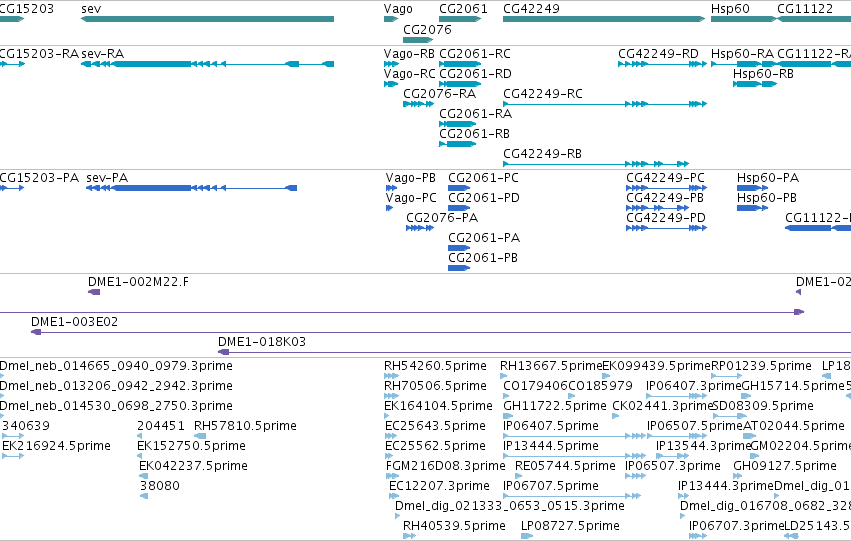
Task: Select the FGM216D08.3prime EST label
Action: (x=446, y=467)
